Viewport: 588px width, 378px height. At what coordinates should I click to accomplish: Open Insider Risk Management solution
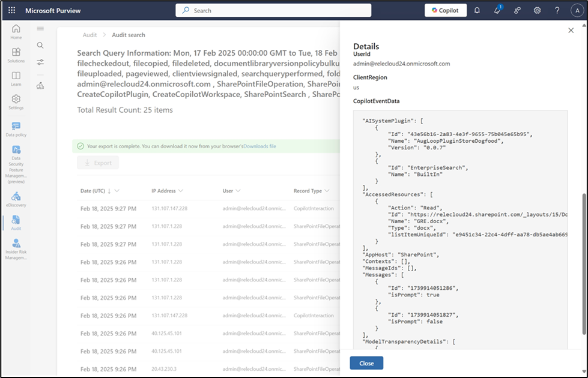[16, 249]
